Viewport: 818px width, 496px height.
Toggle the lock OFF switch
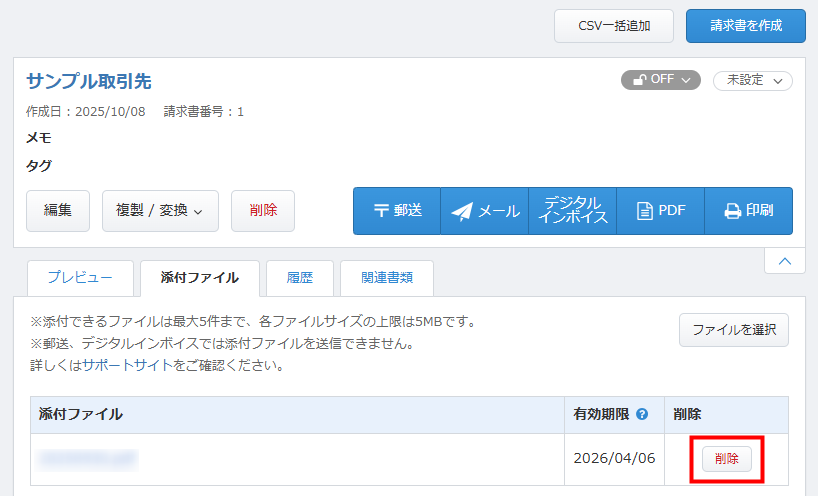[660, 80]
